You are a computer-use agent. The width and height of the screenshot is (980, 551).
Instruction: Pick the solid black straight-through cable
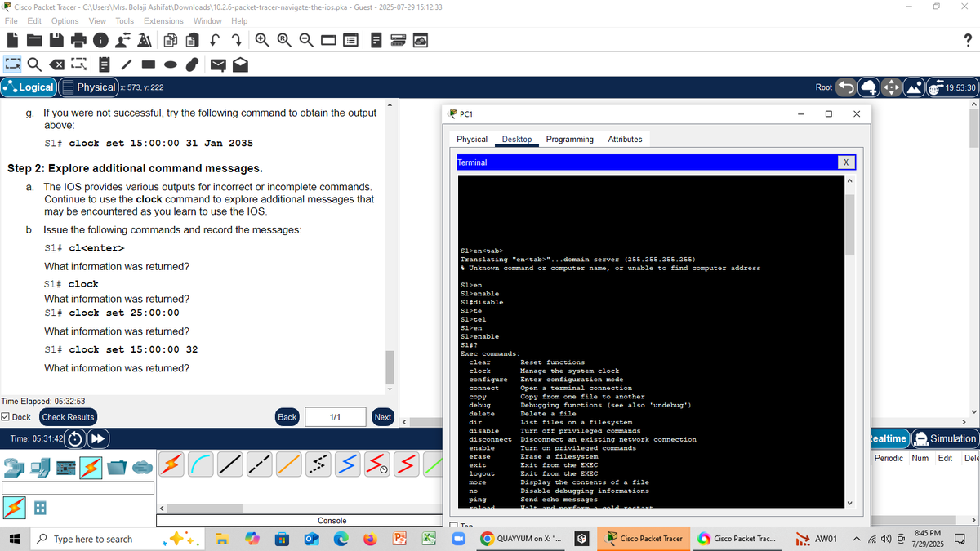[x=229, y=465]
